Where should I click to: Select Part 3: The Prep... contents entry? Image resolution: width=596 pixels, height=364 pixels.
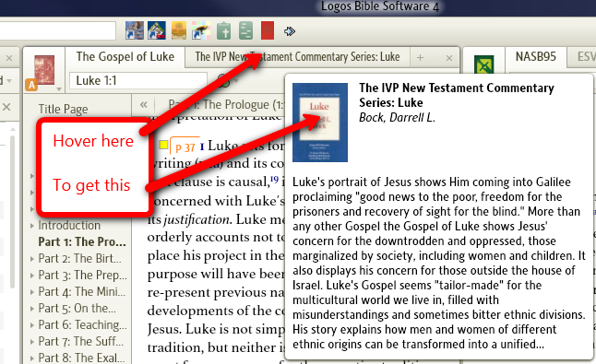[82, 276]
